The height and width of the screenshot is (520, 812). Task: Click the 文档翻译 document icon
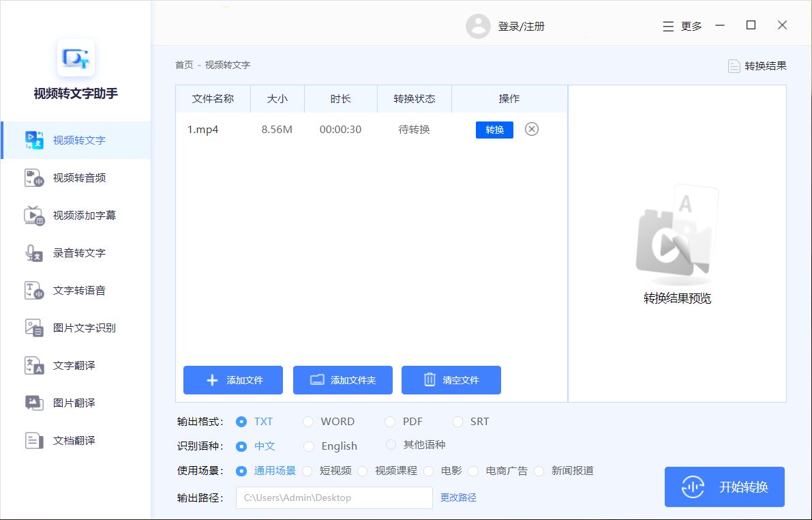(x=34, y=441)
